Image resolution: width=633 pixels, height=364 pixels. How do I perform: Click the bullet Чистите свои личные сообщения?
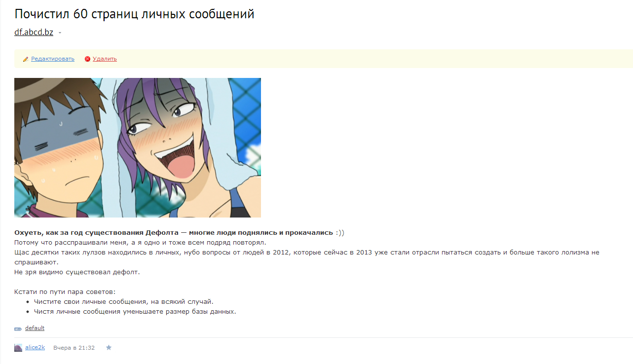tap(123, 301)
